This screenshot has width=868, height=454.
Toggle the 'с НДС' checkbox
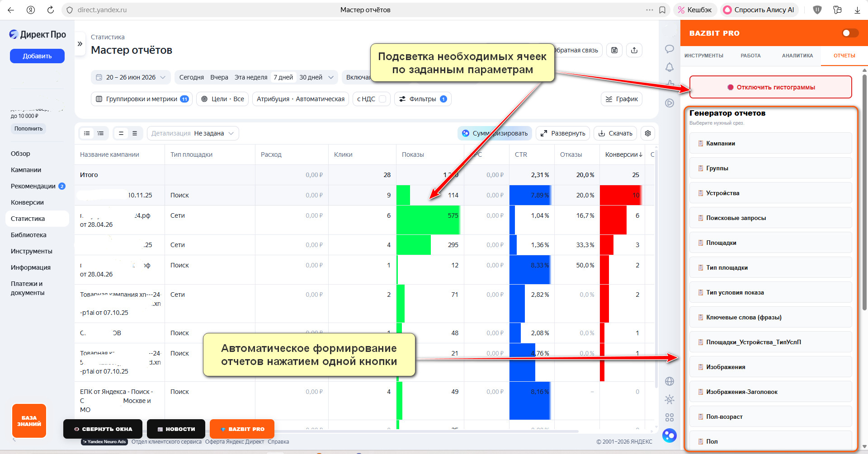coord(382,99)
